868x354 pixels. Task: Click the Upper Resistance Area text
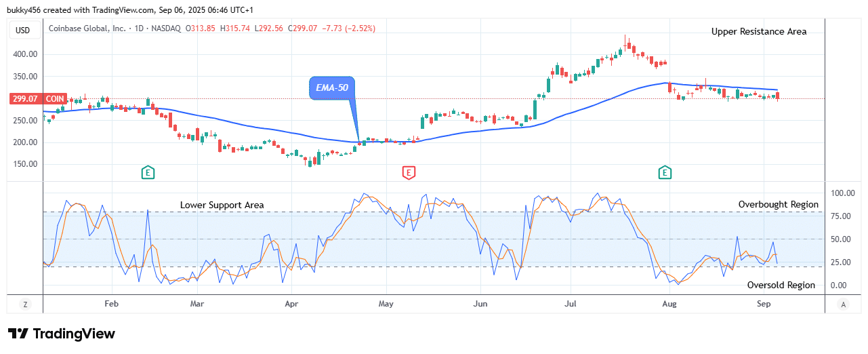pos(759,31)
